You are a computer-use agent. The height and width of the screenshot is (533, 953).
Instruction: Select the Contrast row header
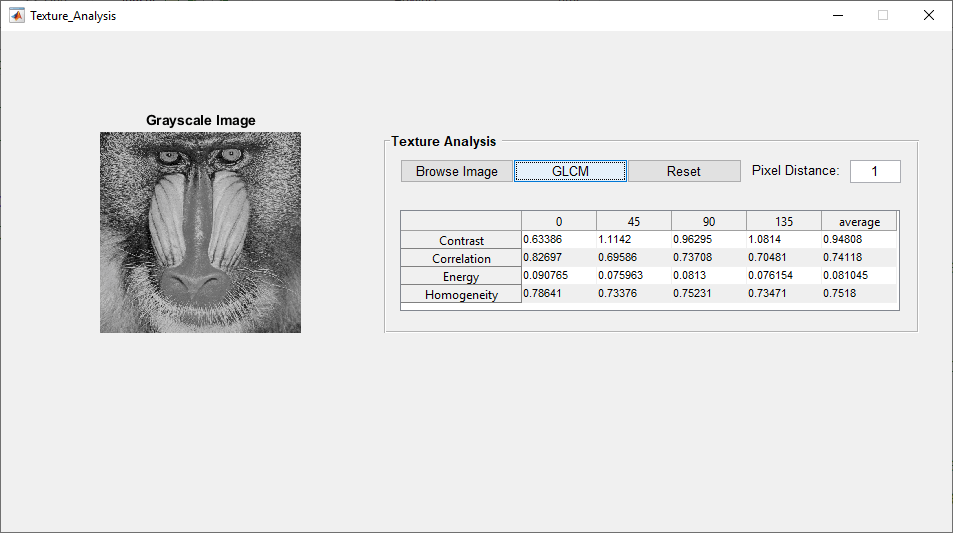[x=461, y=240]
